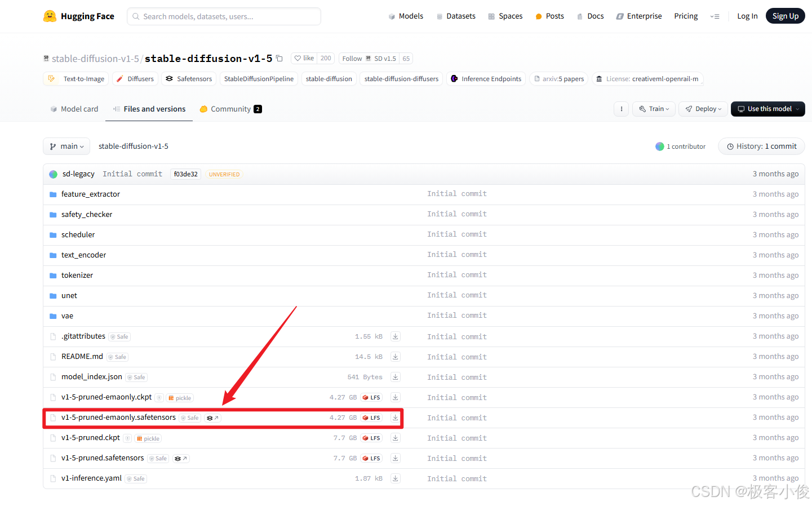The height and width of the screenshot is (506, 812).
Task: Like this model
Action: (304, 58)
